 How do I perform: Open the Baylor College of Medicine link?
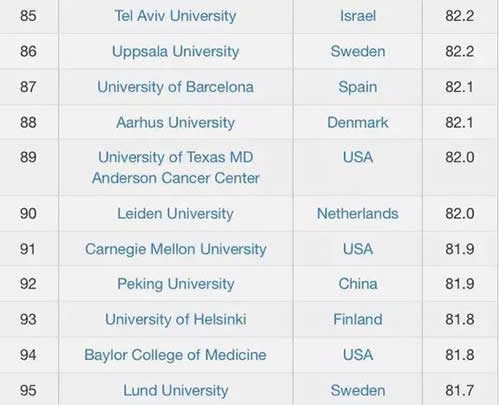pyautogui.click(x=175, y=355)
